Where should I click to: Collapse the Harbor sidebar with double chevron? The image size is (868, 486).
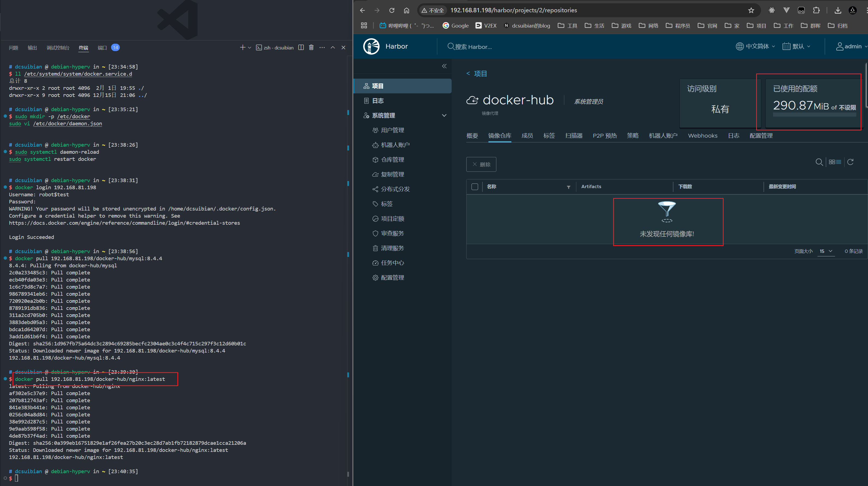pos(444,66)
